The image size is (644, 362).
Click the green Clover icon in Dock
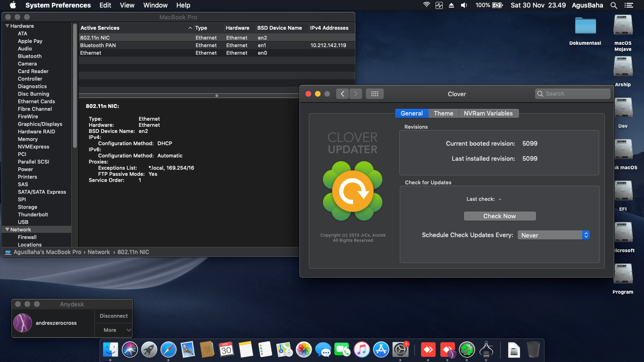tap(467, 349)
